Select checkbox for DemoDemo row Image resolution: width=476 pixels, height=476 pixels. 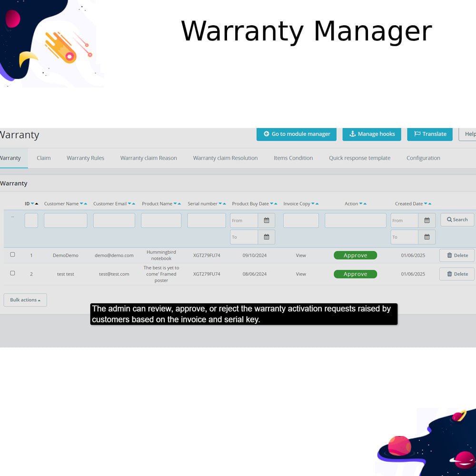tap(12, 255)
